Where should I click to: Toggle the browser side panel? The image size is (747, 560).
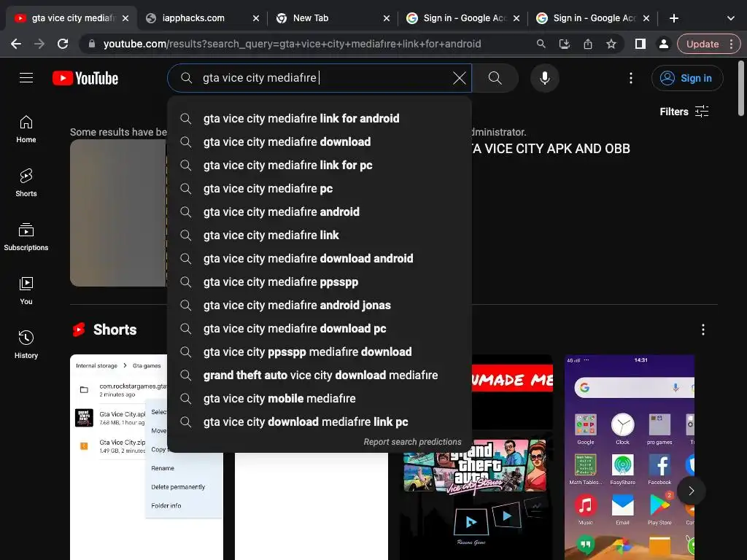[640, 44]
